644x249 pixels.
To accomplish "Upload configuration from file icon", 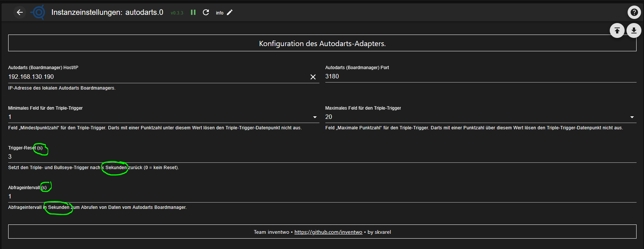I will 617,30.
